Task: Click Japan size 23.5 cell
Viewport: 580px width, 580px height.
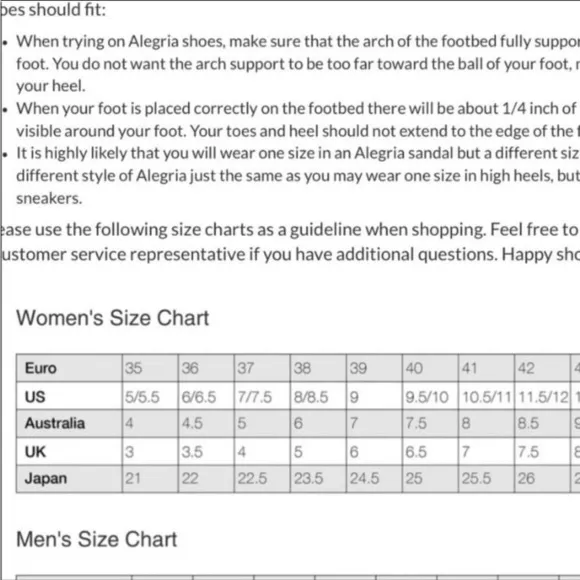Action: [318, 479]
